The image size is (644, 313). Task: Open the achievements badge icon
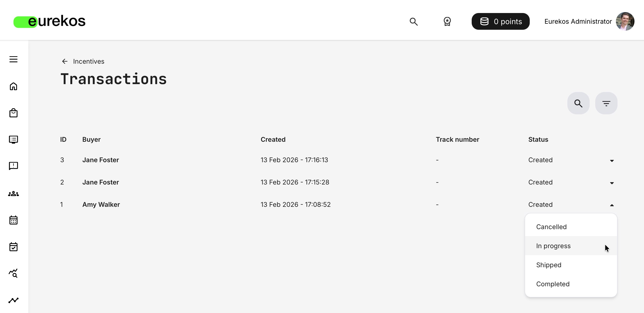pos(447,22)
